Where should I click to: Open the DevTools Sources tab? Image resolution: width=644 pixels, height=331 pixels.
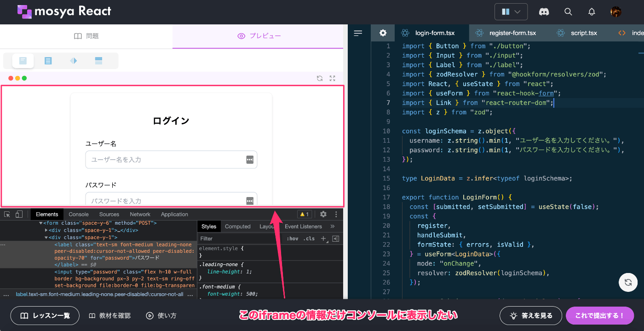pyautogui.click(x=109, y=214)
